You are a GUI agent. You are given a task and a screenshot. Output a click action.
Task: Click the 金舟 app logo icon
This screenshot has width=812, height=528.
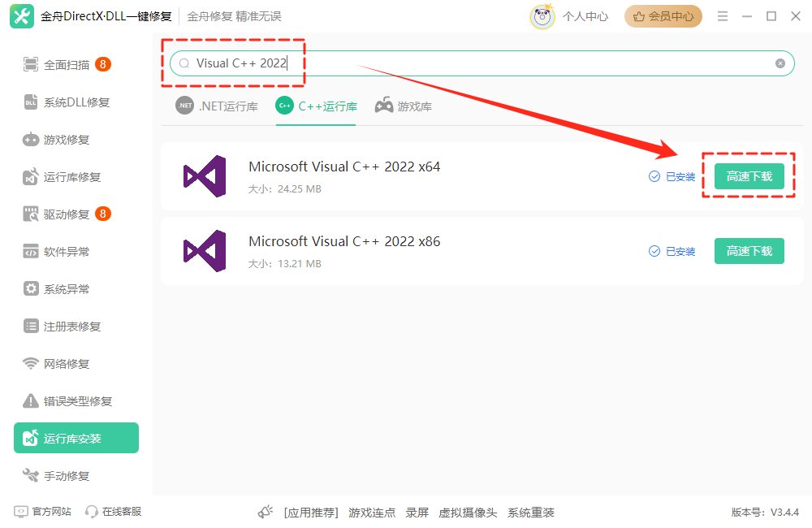pyautogui.click(x=22, y=16)
